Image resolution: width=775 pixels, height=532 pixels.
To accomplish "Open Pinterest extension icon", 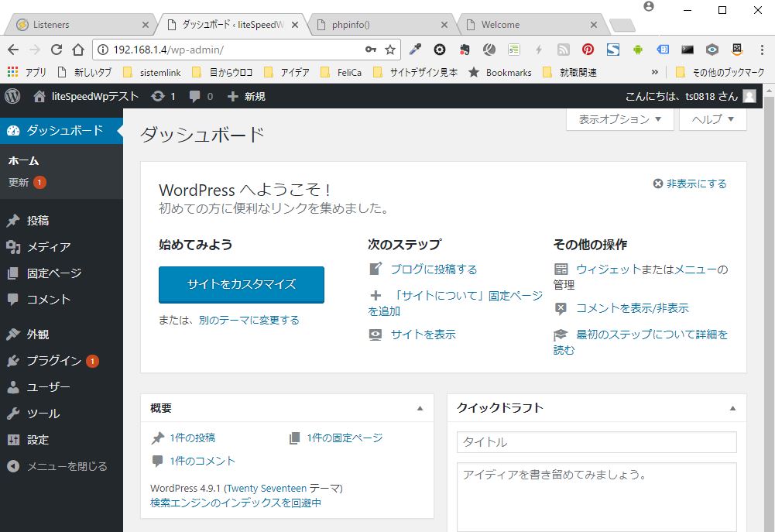I will click(x=588, y=50).
